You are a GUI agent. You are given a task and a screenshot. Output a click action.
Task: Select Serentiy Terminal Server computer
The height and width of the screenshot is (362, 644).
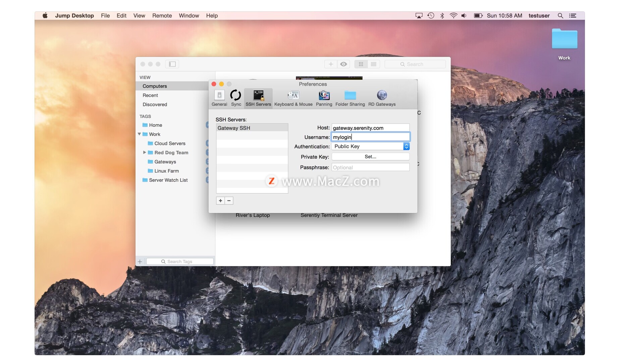pos(329,215)
